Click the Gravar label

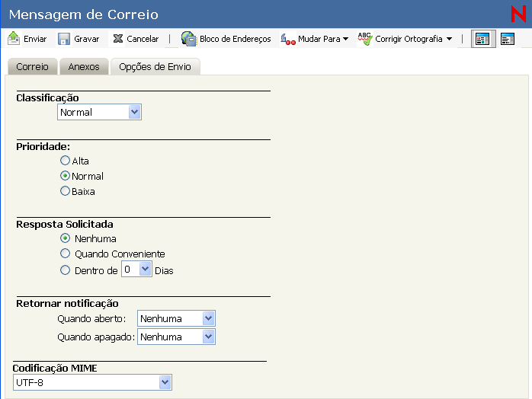[x=87, y=39]
